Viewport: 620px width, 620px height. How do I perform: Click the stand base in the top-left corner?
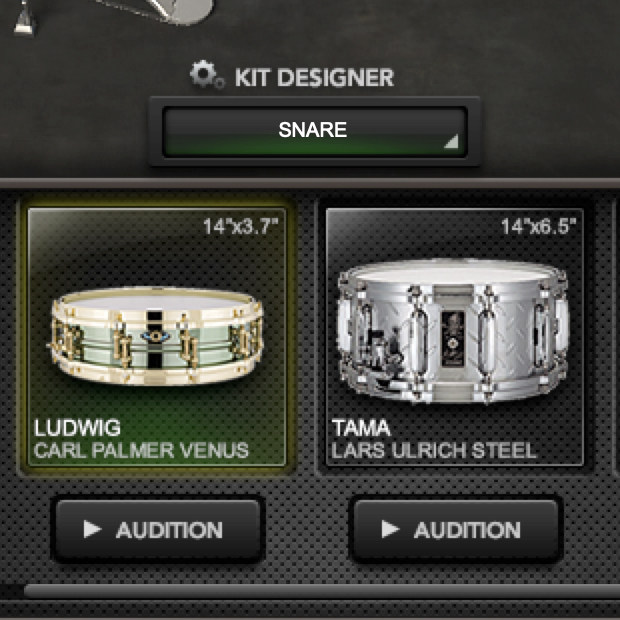click(x=25, y=19)
